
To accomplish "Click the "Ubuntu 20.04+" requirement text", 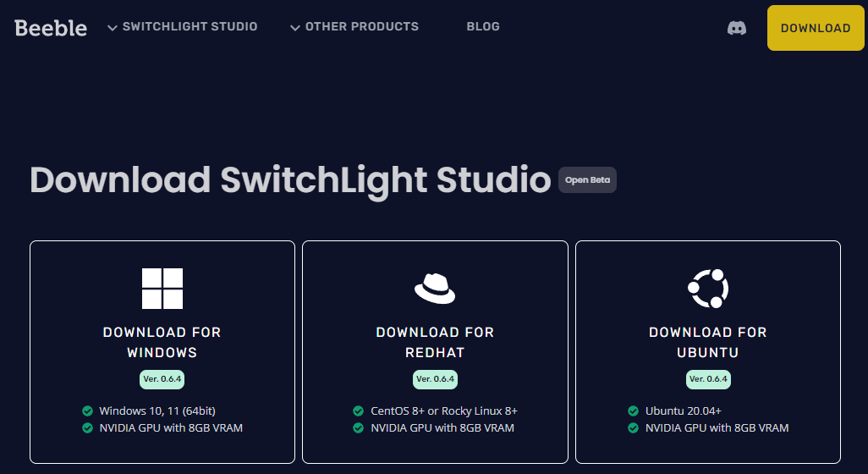I will click(x=683, y=411).
